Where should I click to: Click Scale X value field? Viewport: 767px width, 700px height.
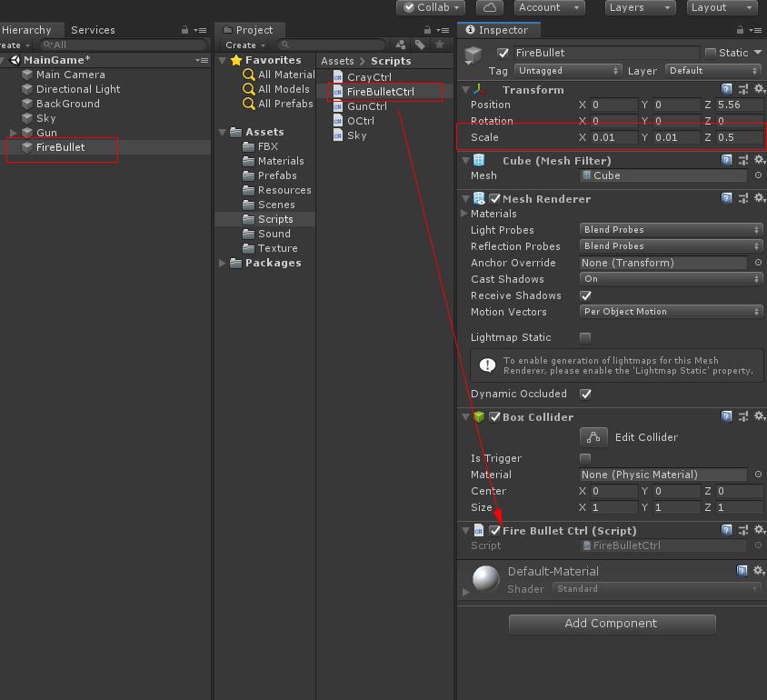[613, 137]
